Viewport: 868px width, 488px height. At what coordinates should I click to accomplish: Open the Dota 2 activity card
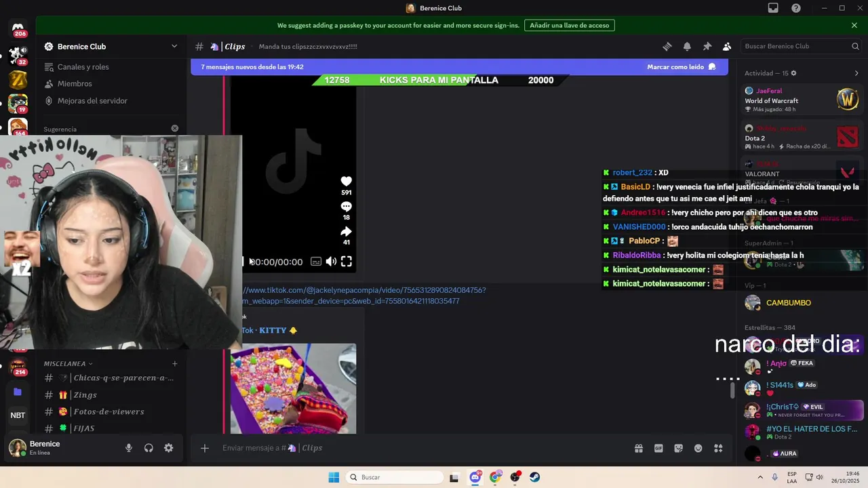point(803,138)
